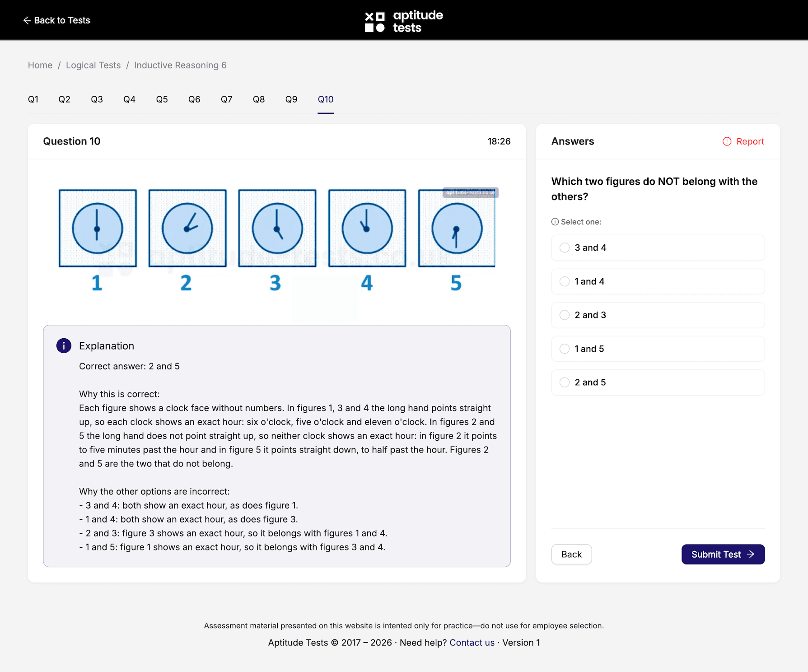The width and height of the screenshot is (808, 672).
Task: Pick the '1 and 5' radio option
Action: (x=658, y=349)
